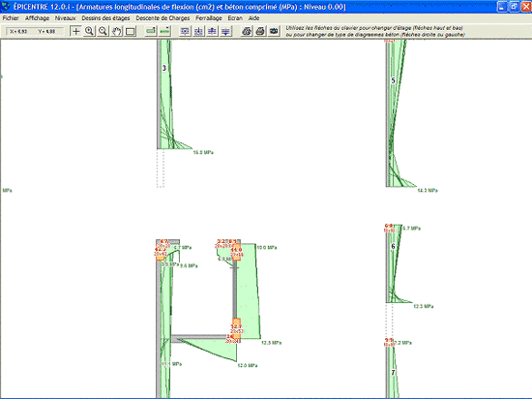This screenshot has width=532, height=399.
Task: Click the 6.7 MPa label near wall 6
Action: pos(411,229)
